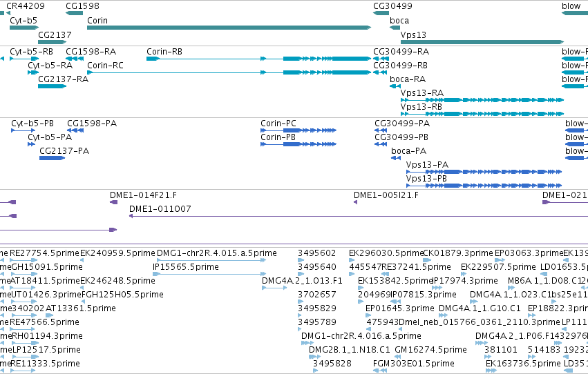The height and width of the screenshot is (374, 588).
Task: Click the EP01645.3prime EST label
Action: pyautogui.click(x=400, y=308)
